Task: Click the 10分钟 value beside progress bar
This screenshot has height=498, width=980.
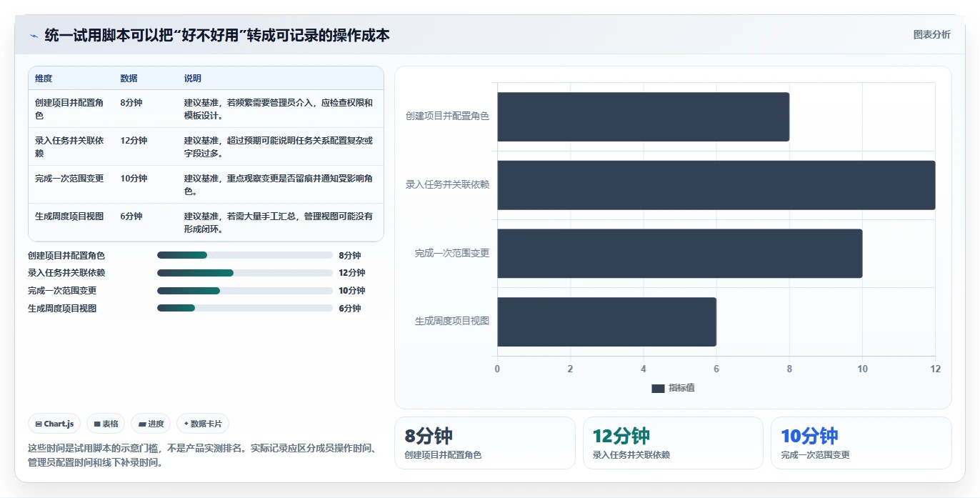Action: point(352,291)
